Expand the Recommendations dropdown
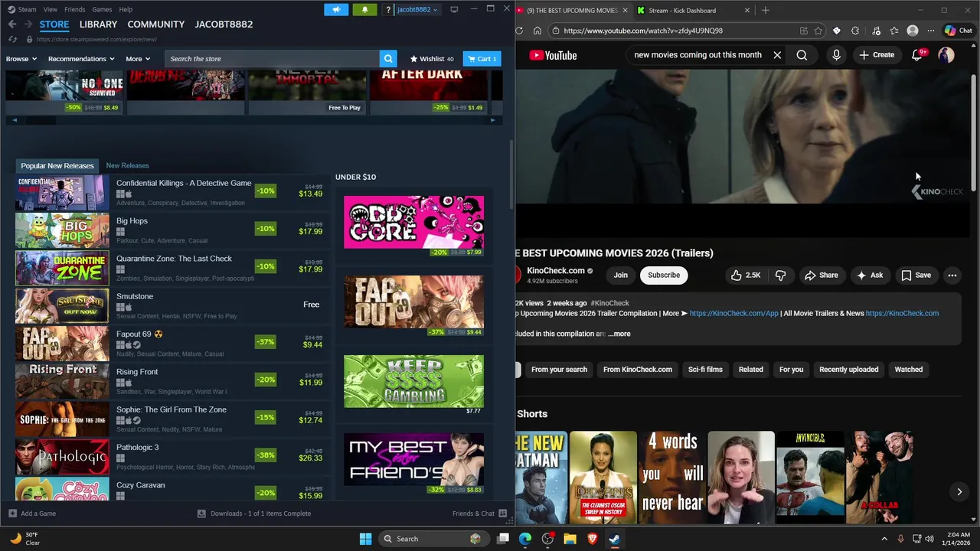This screenshot has height=551, width=980. point(81,59)
